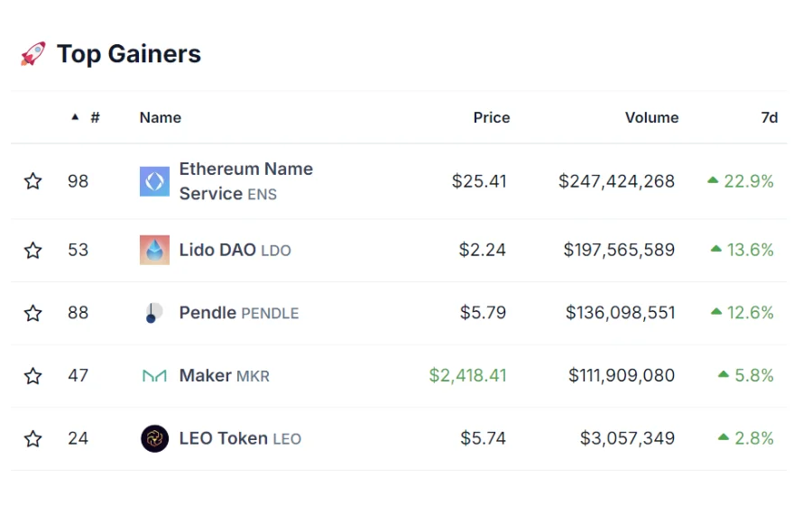Click the Pendle coin name link

pyautogui.click(x=206, y=313)
